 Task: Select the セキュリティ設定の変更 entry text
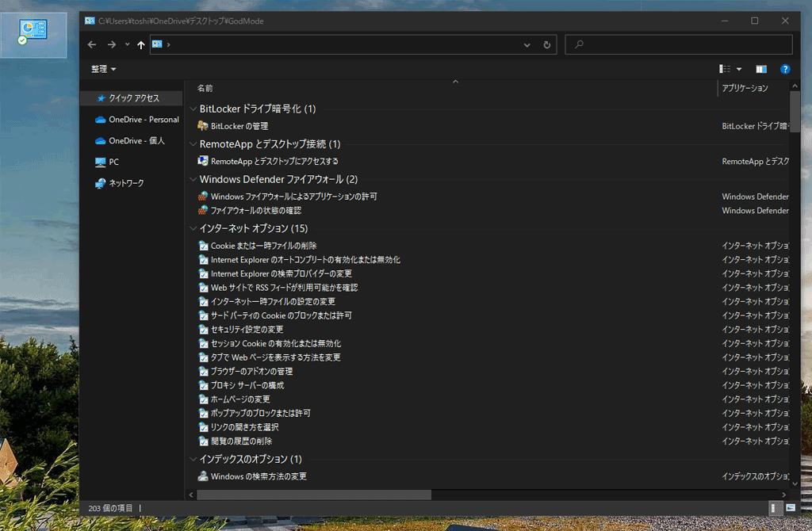[x=247, y=330]
